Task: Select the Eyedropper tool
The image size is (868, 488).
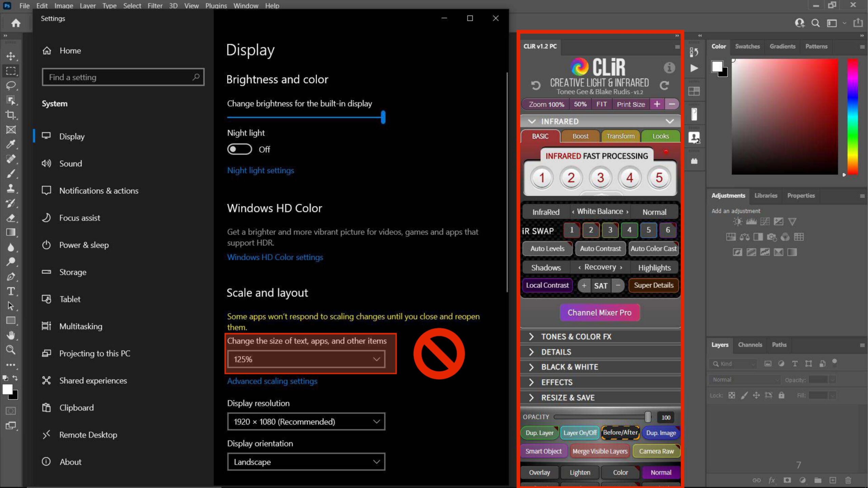Action: coord(11,144)
